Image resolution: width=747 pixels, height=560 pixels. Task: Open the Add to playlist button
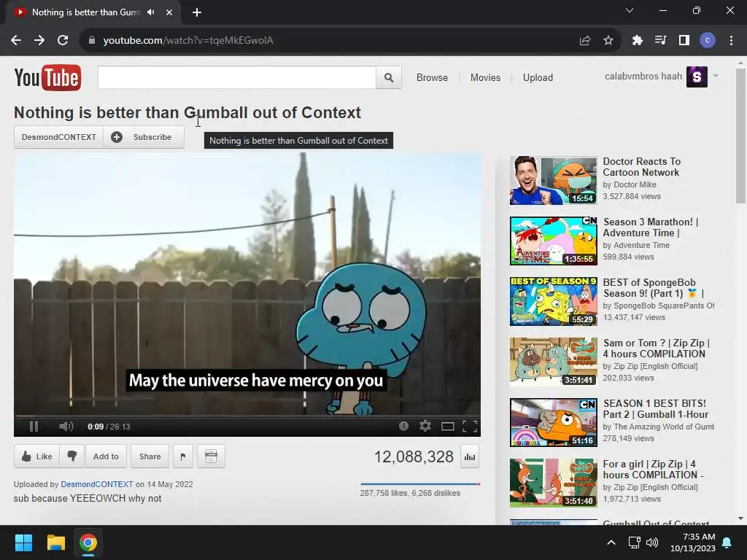pos(106,456)
